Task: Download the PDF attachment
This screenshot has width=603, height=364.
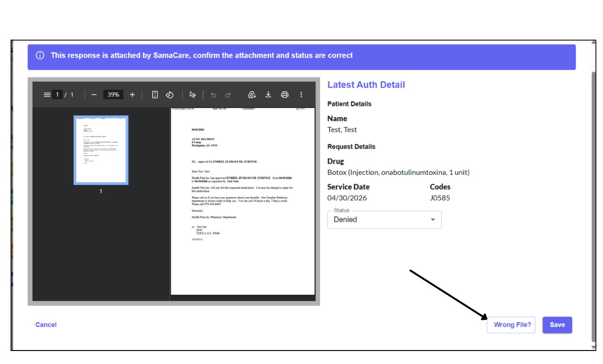Action: tap(268, 95)
